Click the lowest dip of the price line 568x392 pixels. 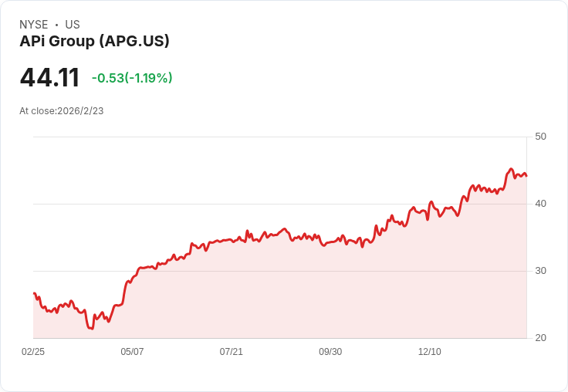(91, 329)
